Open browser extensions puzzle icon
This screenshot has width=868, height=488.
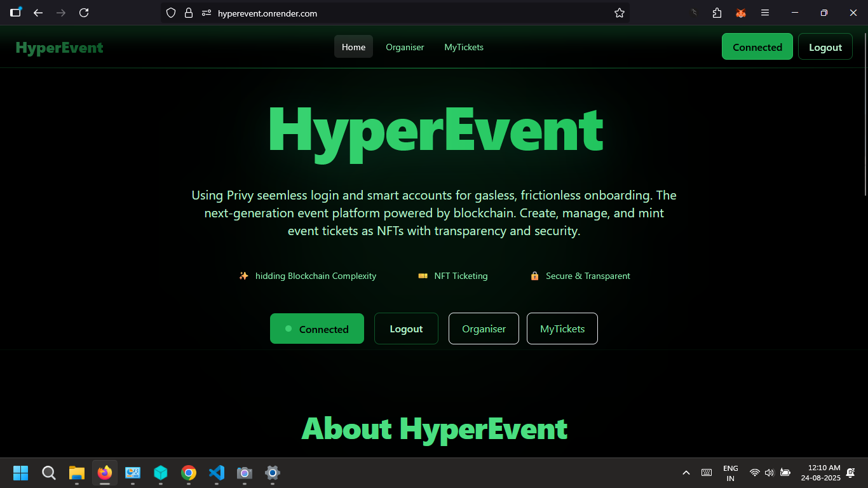[x=717, y=13]
